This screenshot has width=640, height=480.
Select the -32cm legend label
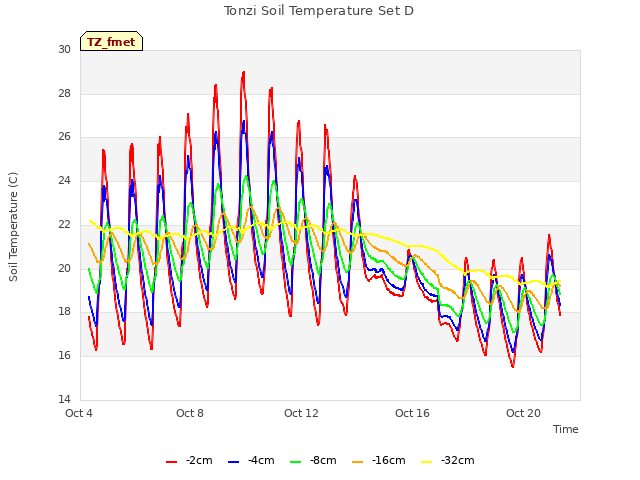tap(458, 460)
